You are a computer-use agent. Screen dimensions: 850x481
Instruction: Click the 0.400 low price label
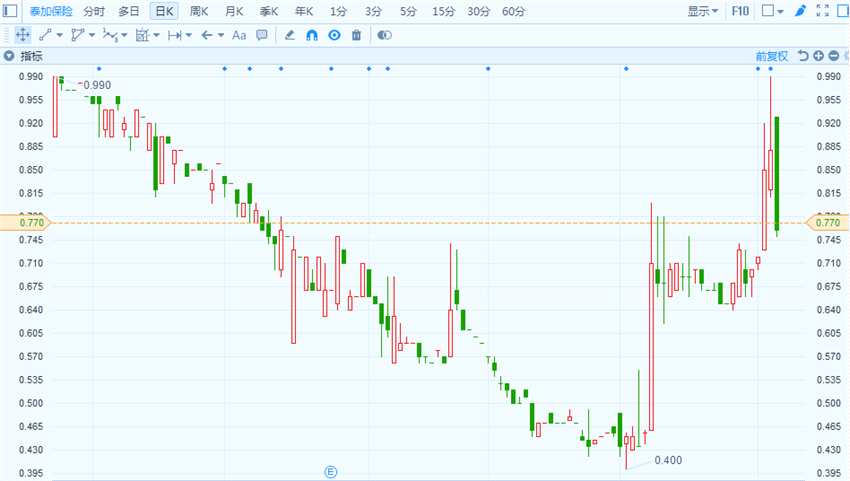tap(668, 460)
